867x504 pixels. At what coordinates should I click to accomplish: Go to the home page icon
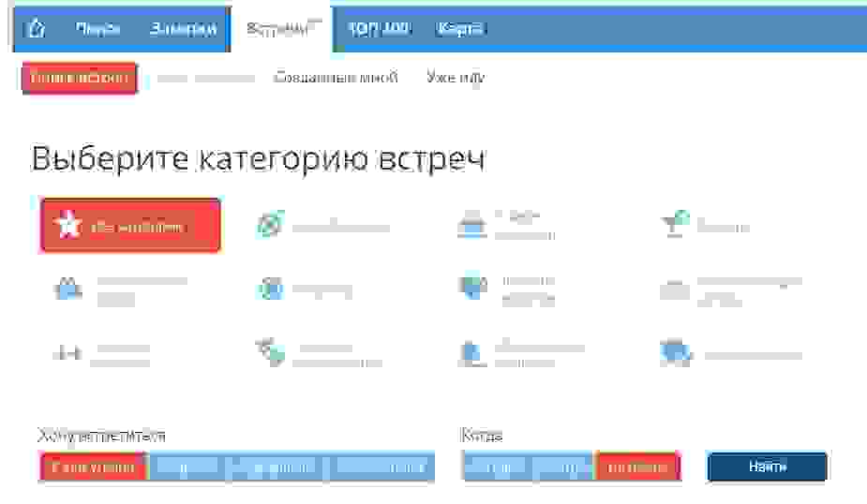pyautogui.click(x=37, y=27)
